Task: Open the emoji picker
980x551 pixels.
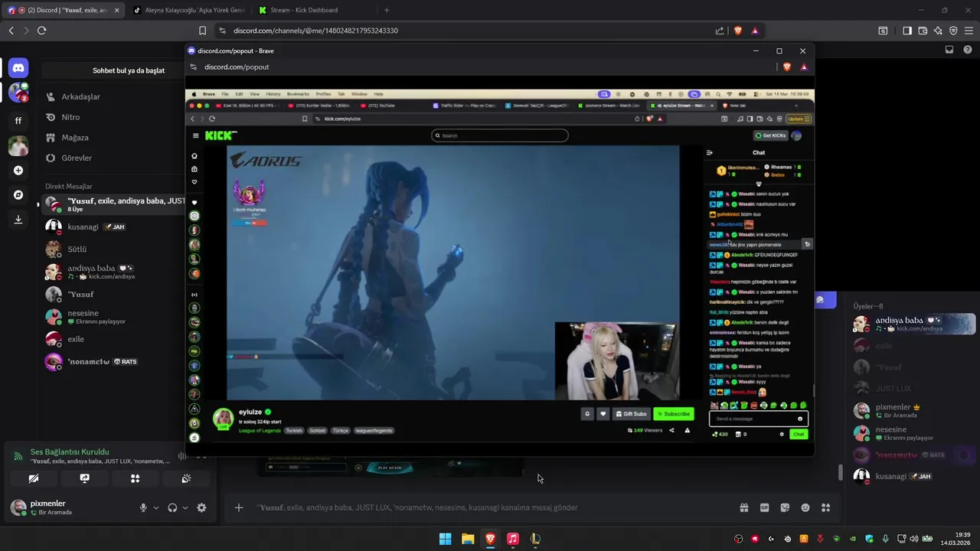Action: tap(805, 507)
